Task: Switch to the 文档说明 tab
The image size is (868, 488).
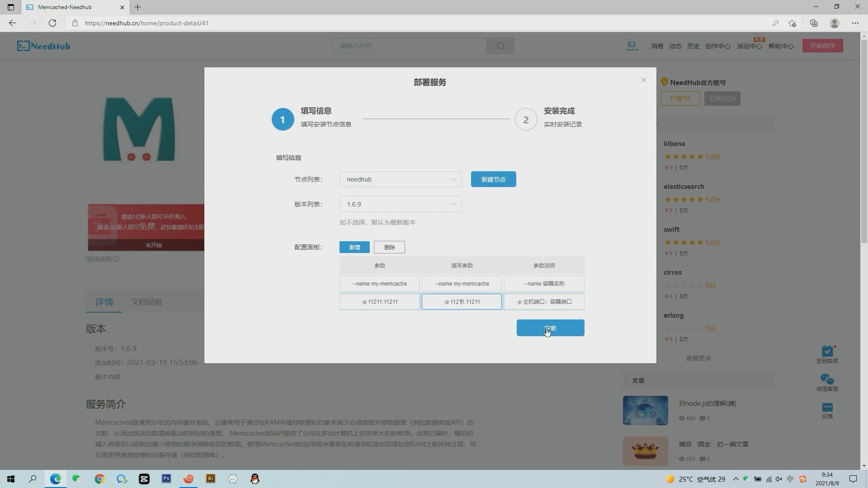Action: tap(146, 302)
